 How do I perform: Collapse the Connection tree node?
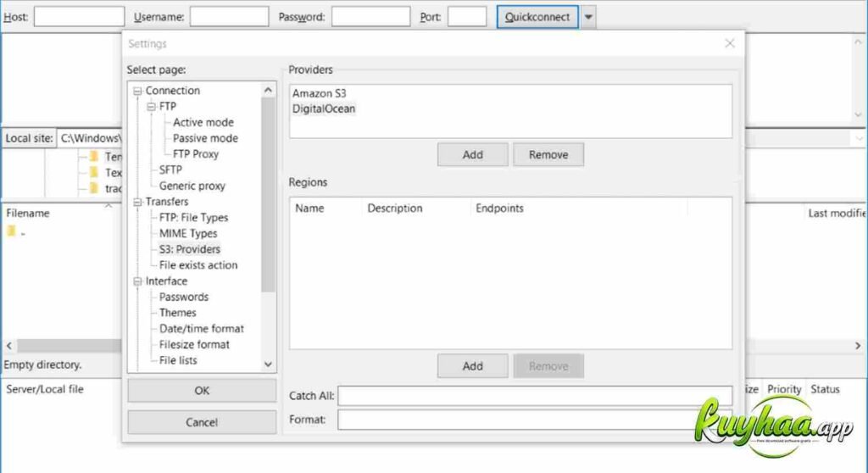tap(137, 91)
